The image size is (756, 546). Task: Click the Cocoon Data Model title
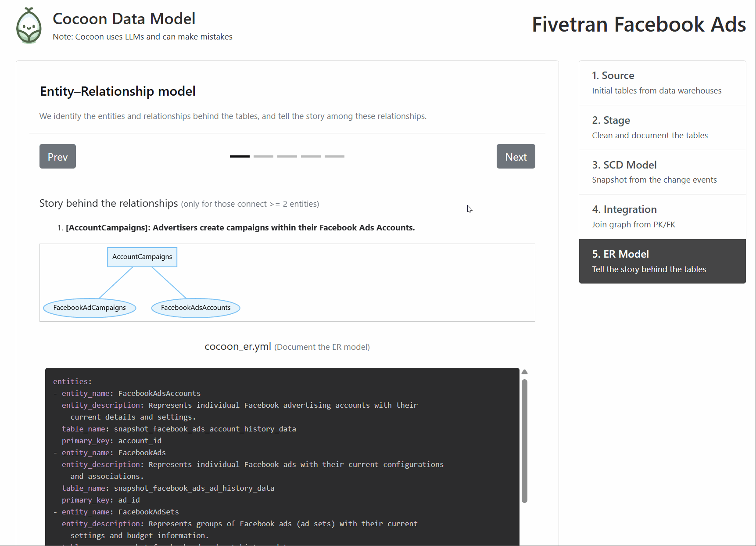pos(124,19)
